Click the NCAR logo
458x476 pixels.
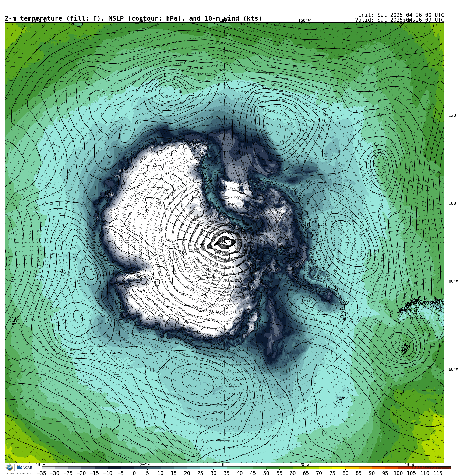25,467
